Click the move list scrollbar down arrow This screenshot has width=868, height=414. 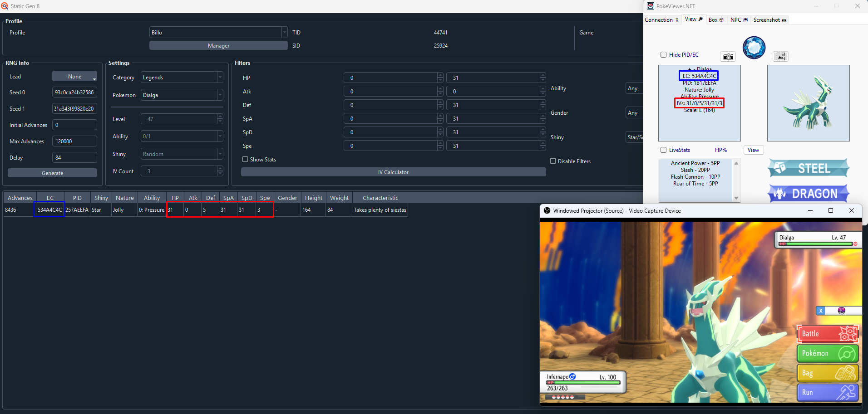pyautogui.click(x=736, y=198)
